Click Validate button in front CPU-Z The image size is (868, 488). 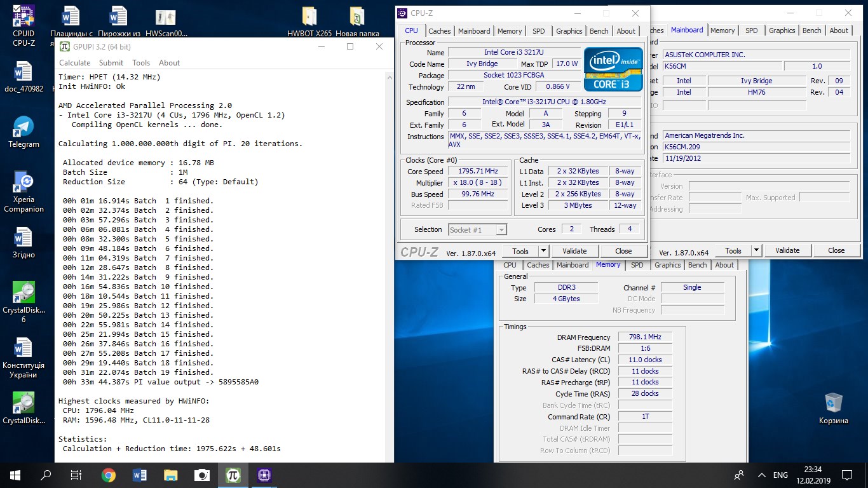pyautogui.click(x=574, y=251)
